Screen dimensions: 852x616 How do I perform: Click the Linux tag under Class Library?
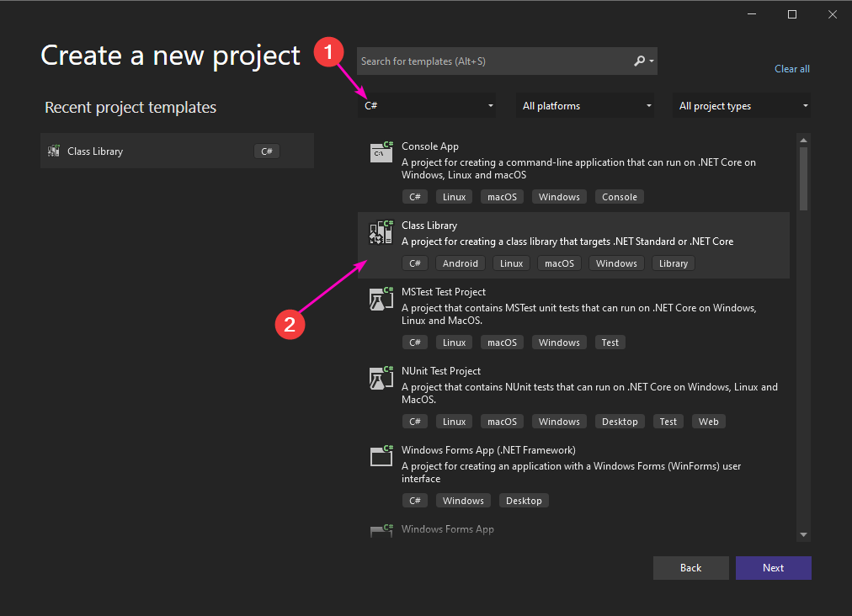click(x=511, y=263)
